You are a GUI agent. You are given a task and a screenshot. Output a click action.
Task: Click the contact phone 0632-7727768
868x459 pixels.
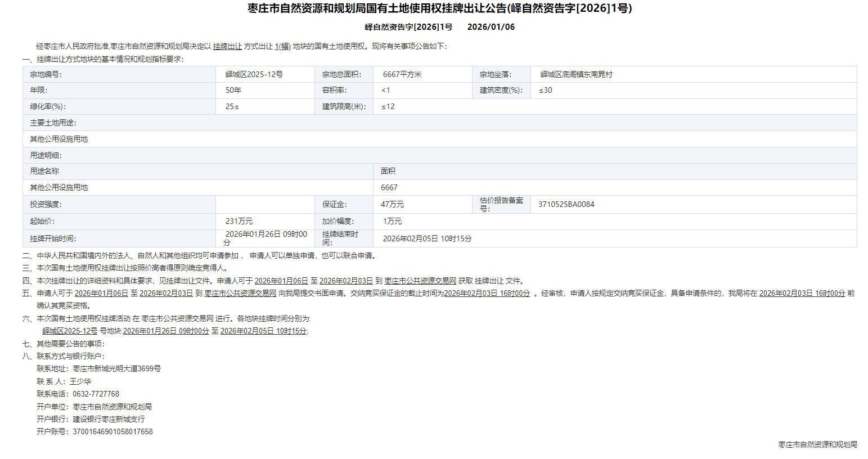[96, 394]
